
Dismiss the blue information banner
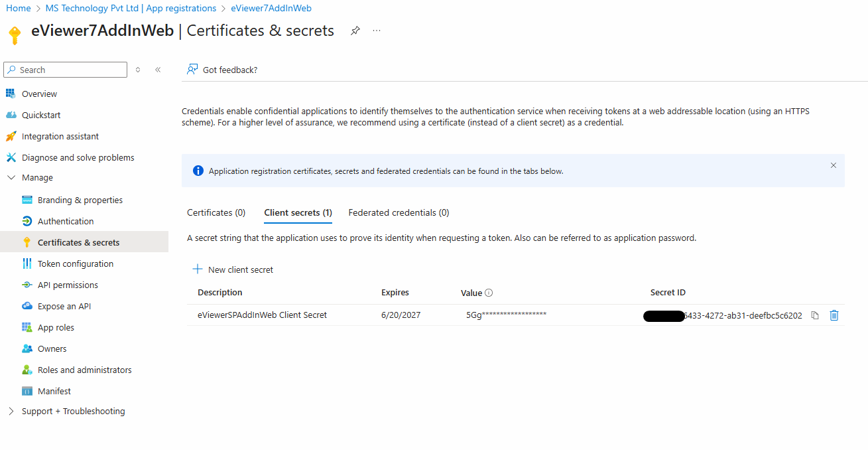click(x=833, y=165)
